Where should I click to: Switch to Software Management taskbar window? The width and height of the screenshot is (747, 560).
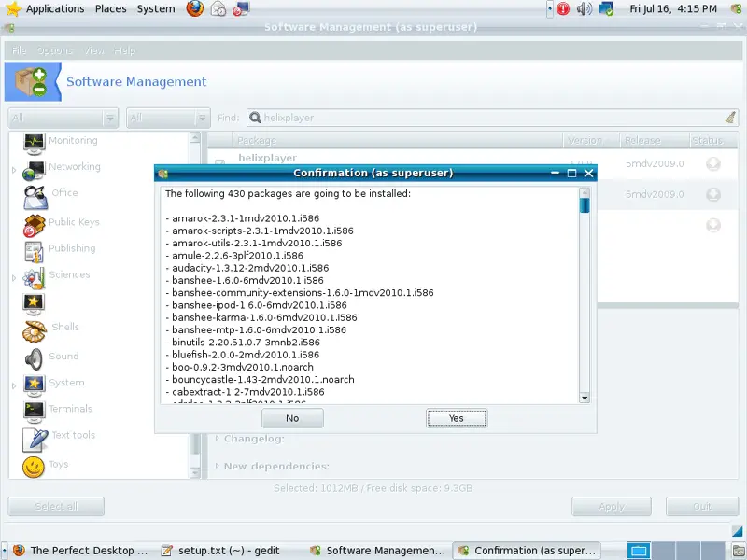tap(377, 551)
